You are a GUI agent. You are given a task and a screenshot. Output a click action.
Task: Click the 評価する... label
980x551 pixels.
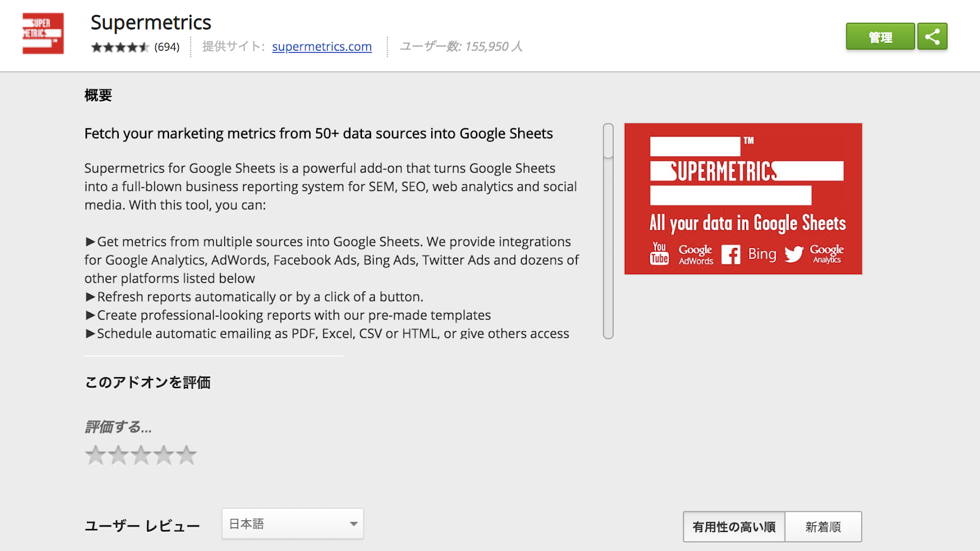[118, 427]
